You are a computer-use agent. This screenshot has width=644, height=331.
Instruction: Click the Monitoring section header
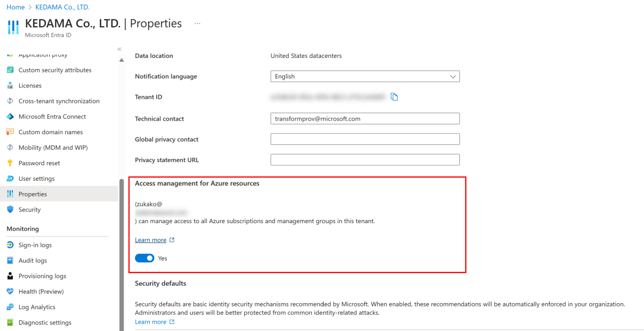click(23, 229)
